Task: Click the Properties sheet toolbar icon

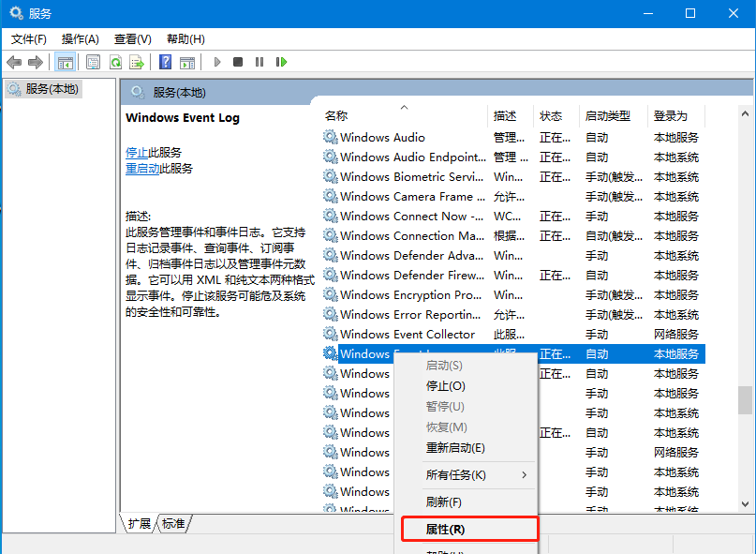Action: click(93, 62)
